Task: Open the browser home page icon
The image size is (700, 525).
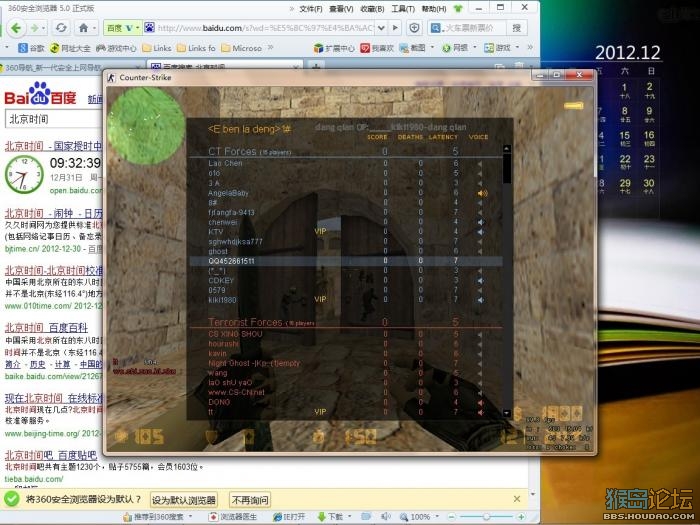Action: click(83, 28)
